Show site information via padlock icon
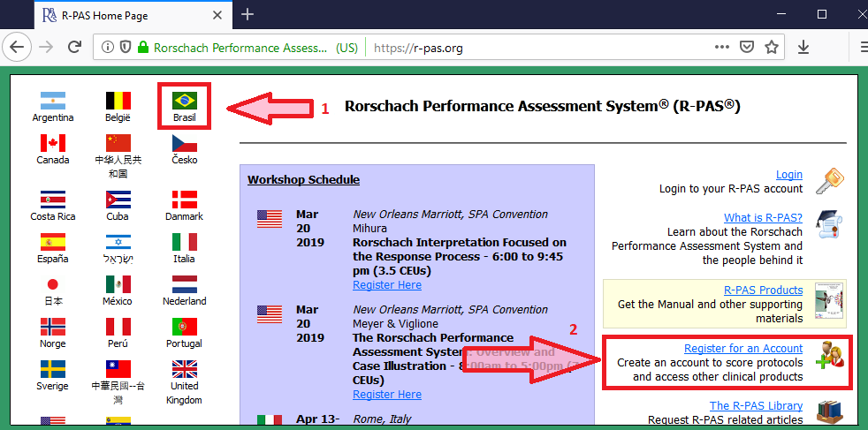868x430 pixels. [142, 48]
